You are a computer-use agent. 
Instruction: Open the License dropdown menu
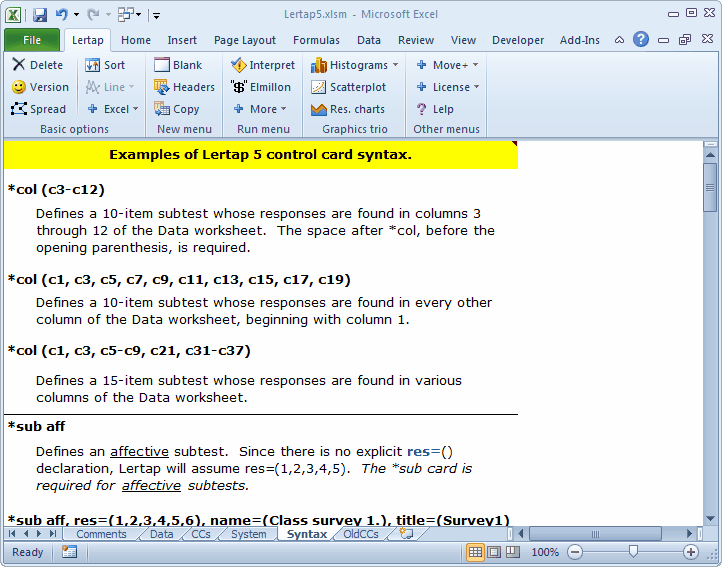tap(476, 87)
